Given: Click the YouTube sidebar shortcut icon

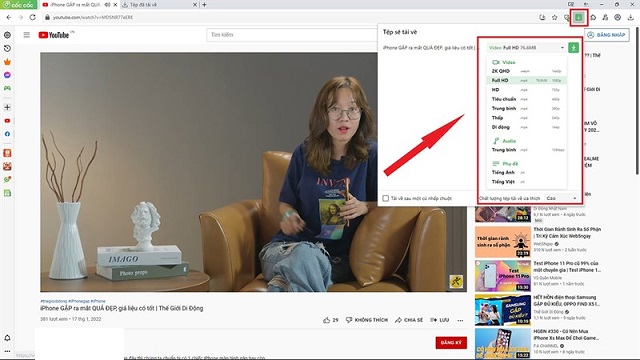Looking at the screenshot, I should click(7, 121).
